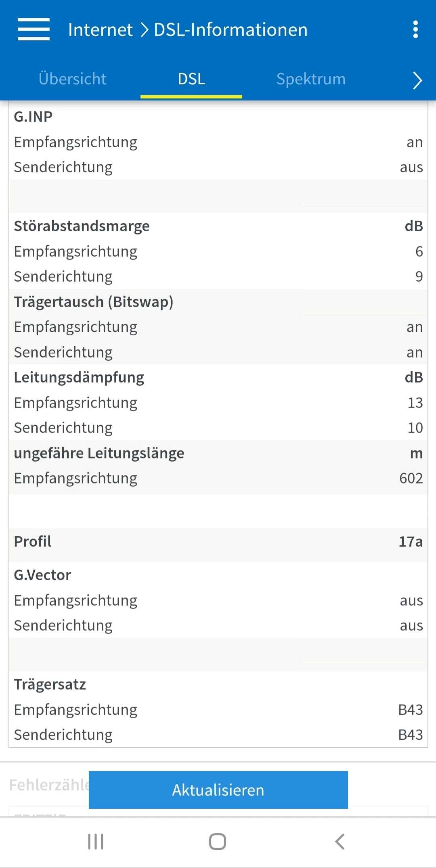The width and height of the screenshot is (436, 868).
Task: Open the hamburger navigation menu
Action: pyautogui.click(x=34, y=29)
